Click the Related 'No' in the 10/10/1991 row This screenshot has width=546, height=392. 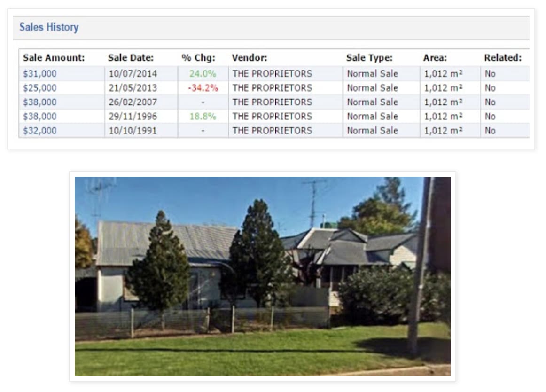point(490,131)
